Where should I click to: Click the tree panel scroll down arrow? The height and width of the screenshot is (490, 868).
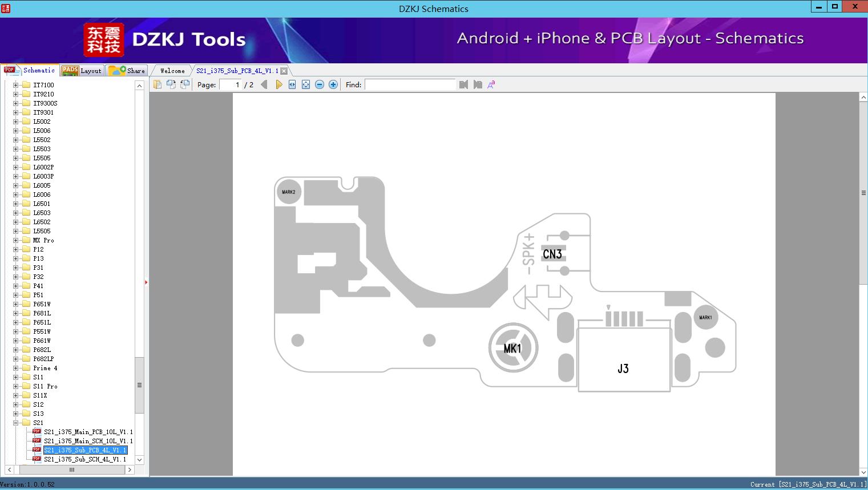(x=139, y=460)
